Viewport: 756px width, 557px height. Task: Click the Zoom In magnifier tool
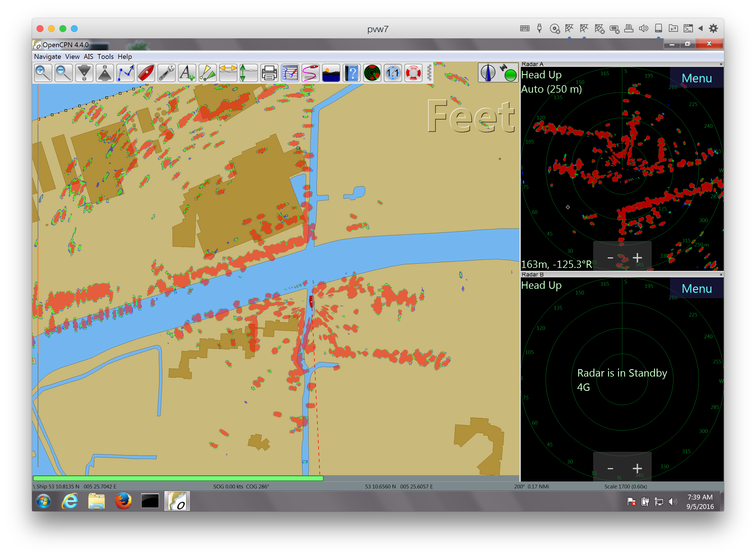[43, 73]
